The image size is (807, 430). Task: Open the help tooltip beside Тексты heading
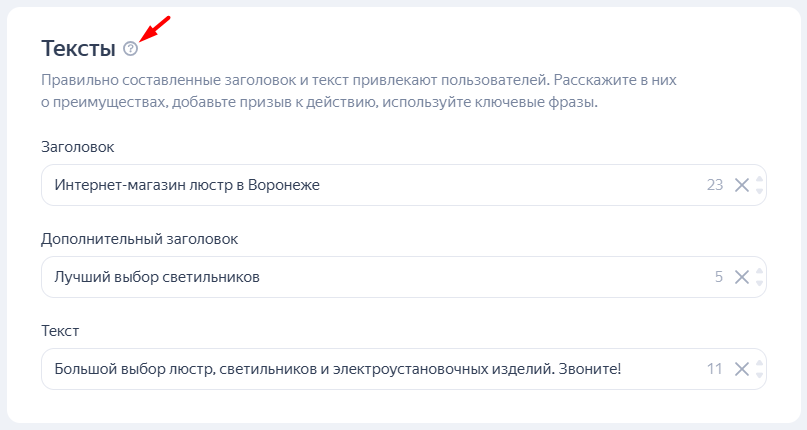[131, 49]
